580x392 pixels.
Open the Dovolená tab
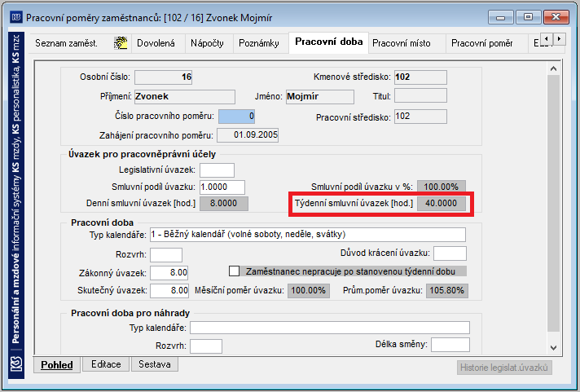pos(156,43)
